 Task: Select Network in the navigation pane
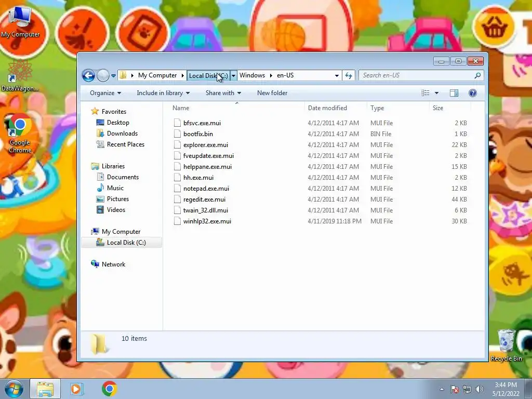pos(113,264)
